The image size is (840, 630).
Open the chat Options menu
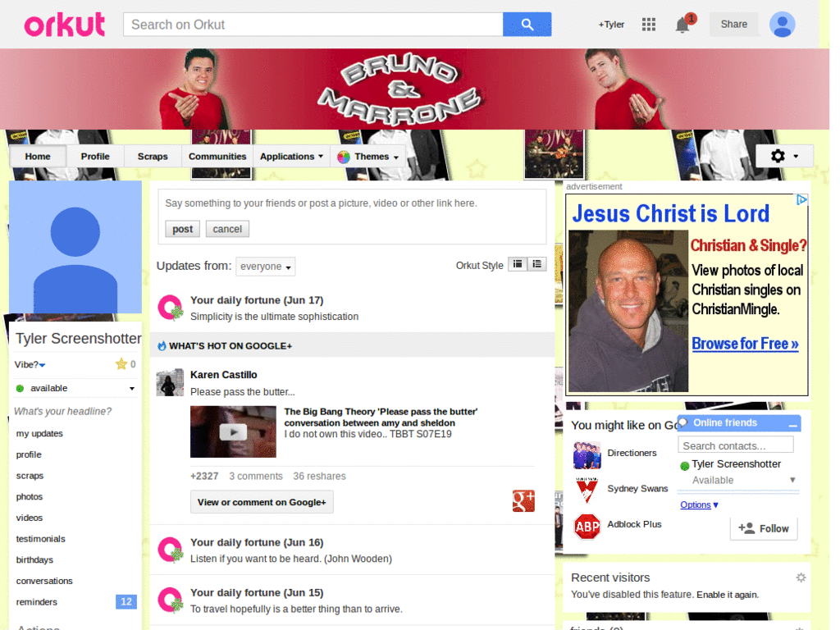(x=699, y=504)
